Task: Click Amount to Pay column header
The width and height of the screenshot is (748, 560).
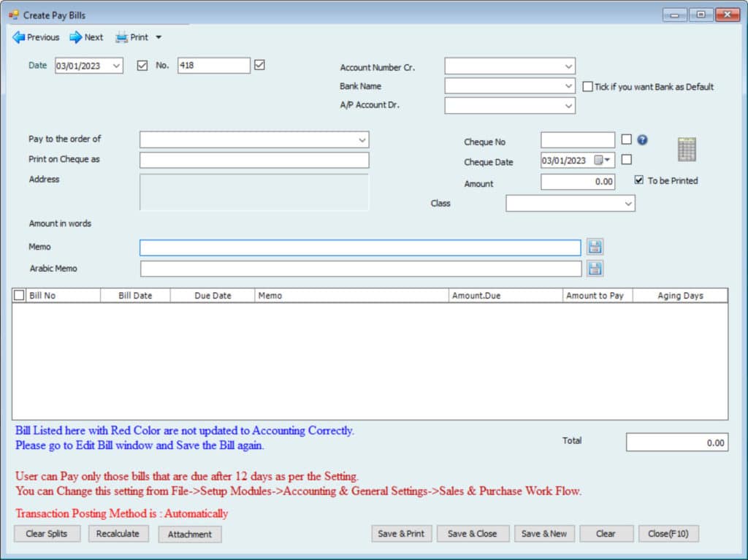Action: [x=598, y=296]
